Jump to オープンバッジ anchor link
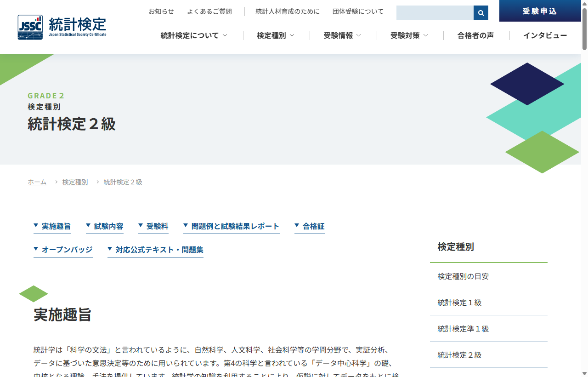The image size is (588, 377). click(x=63, y=250)
